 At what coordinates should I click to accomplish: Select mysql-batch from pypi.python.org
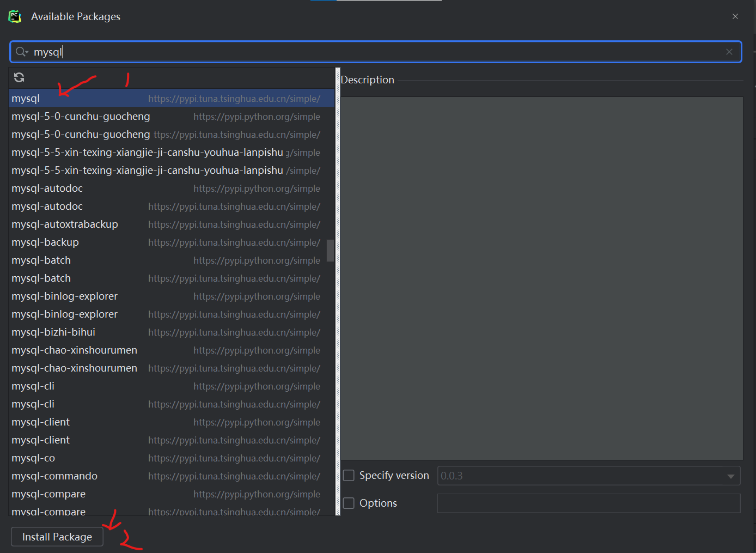172,260
